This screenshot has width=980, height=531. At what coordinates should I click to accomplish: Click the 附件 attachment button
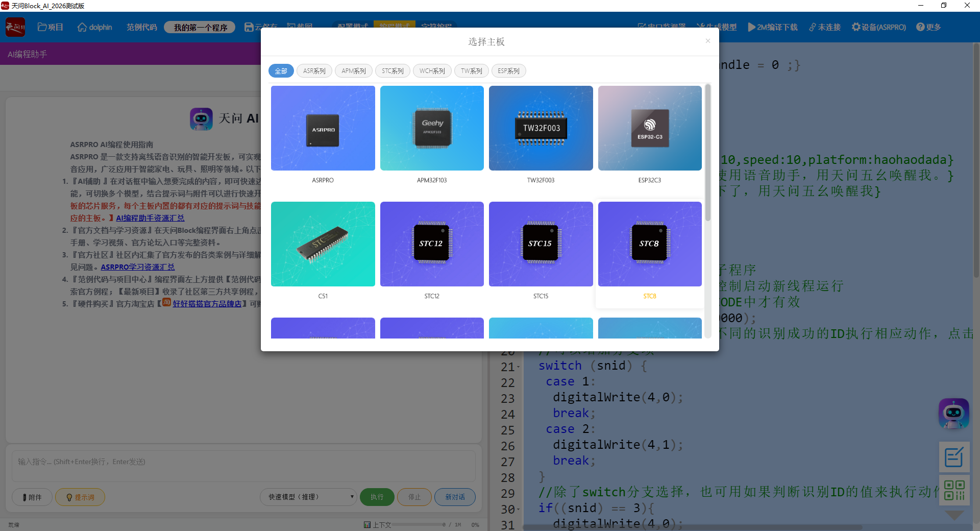(x=32, y=497)
